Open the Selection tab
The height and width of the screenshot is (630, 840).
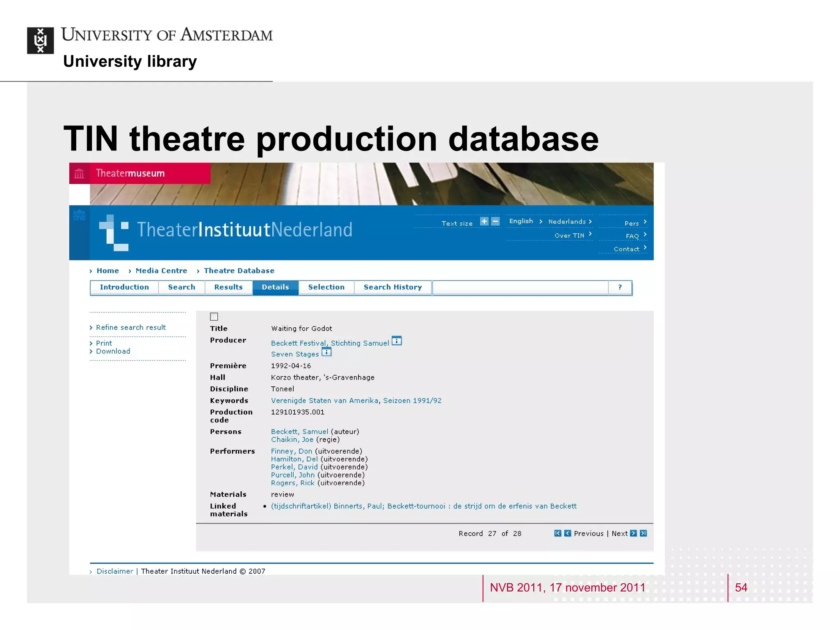click(326, 288)
